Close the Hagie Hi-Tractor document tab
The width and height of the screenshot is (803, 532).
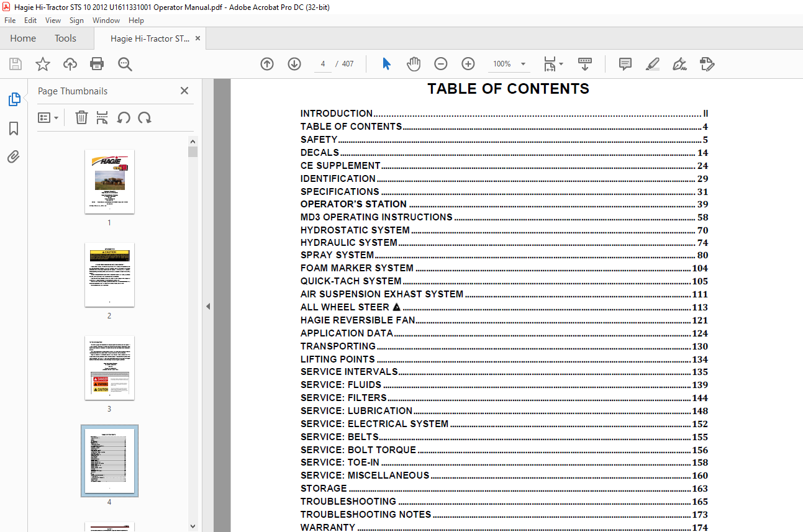tap(197, 38)
